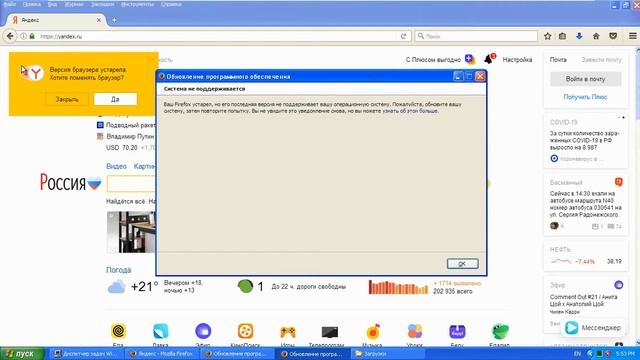Open the Эфир service icon
The image size is (640, 360).
pyautogui.click(x=203, y=331)
